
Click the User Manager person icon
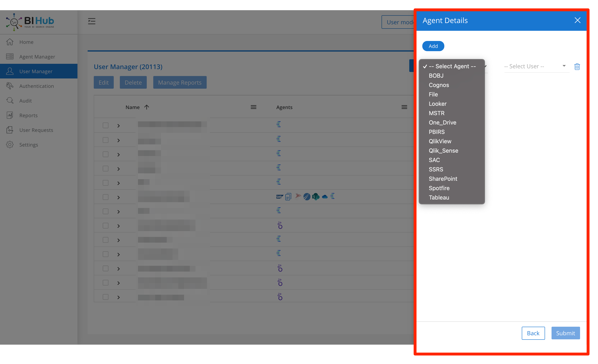point(10,71)
